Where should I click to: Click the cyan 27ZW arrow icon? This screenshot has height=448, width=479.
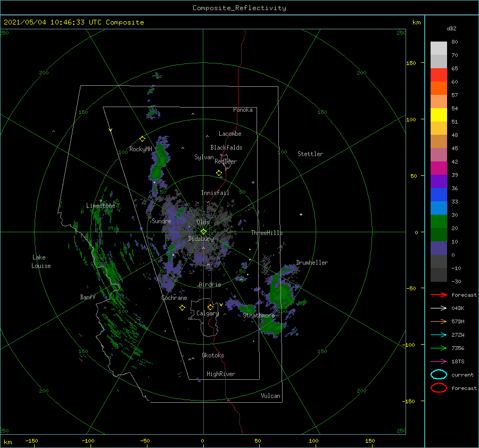[x=439, y=335]
